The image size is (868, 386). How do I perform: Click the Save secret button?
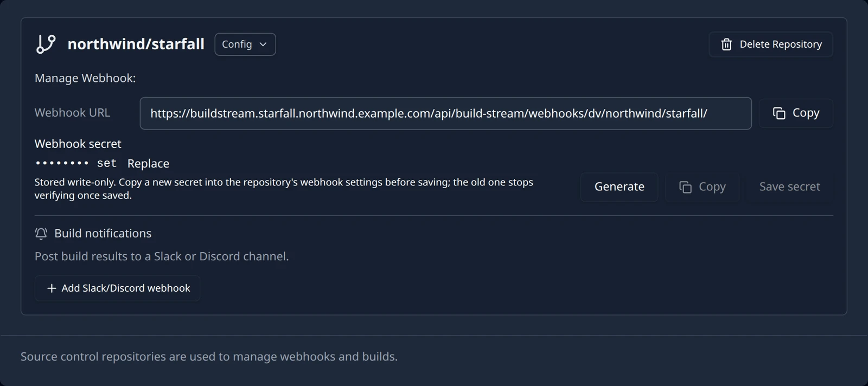(790, 187)
